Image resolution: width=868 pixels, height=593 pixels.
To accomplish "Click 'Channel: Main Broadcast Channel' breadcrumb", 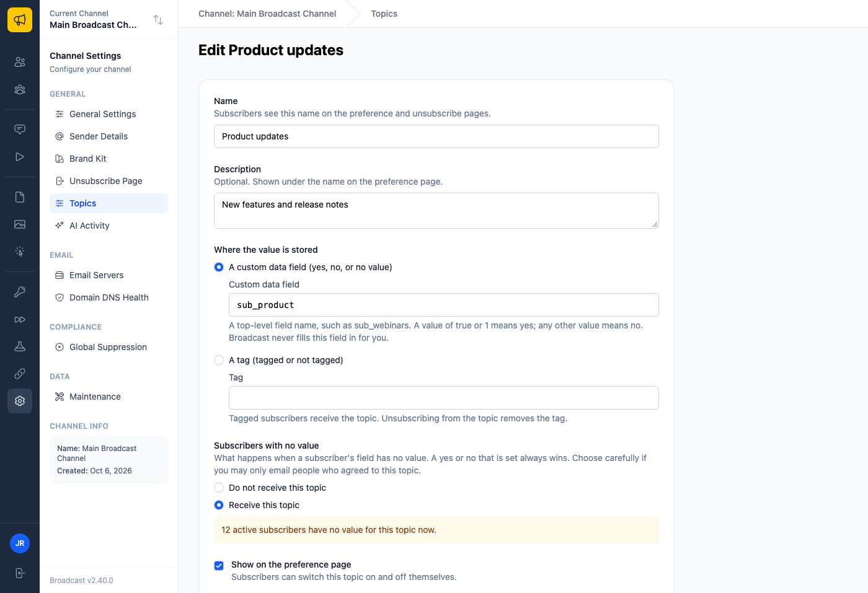I will 267,14.
